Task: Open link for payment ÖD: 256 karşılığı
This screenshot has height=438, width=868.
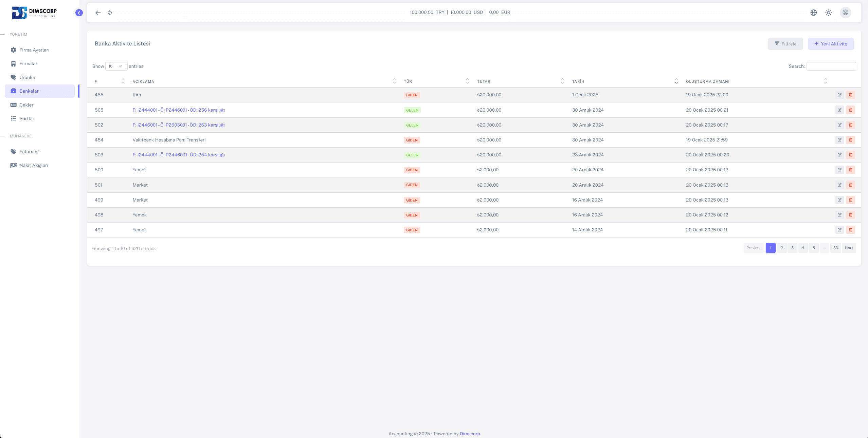Action: [179, 110]
